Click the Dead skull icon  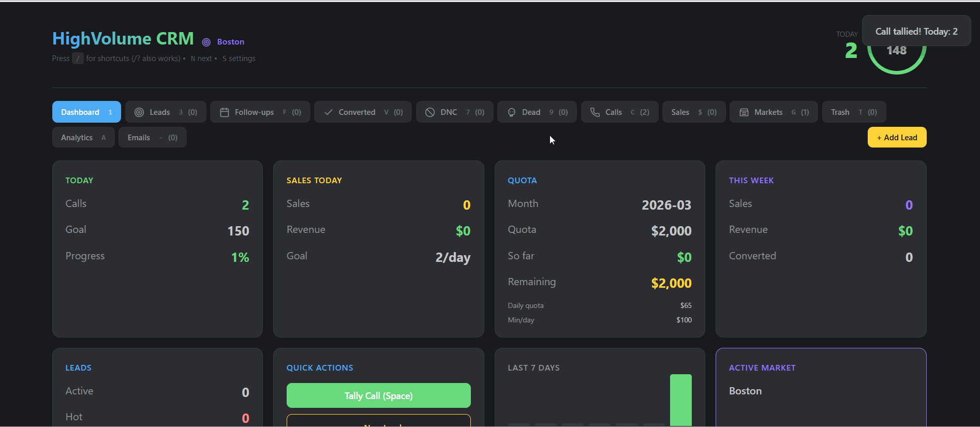click(512, 112)
